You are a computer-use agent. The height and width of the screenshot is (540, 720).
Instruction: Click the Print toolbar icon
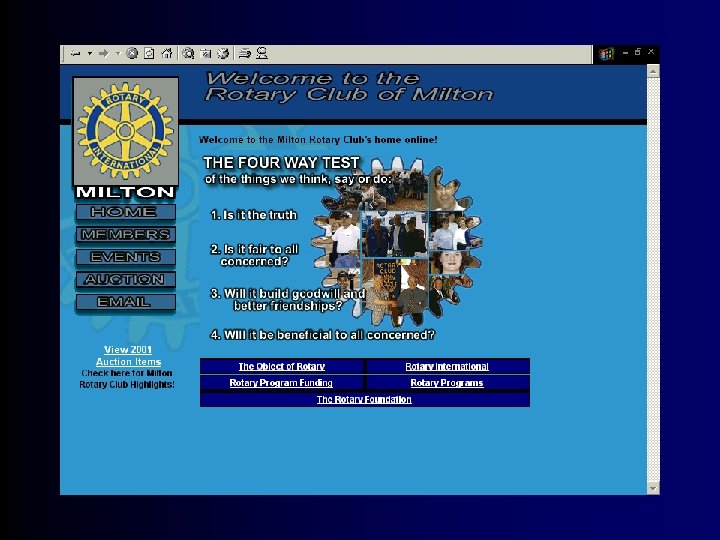coord(262,54)
